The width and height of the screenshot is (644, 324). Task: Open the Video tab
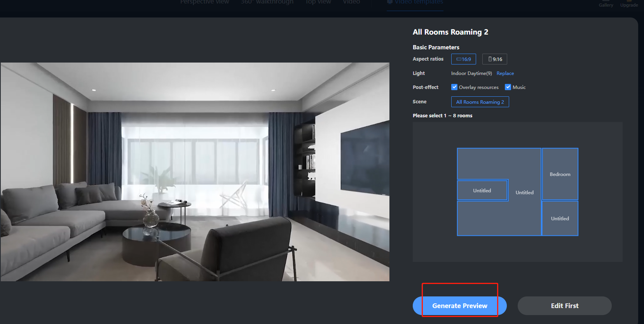351,2
